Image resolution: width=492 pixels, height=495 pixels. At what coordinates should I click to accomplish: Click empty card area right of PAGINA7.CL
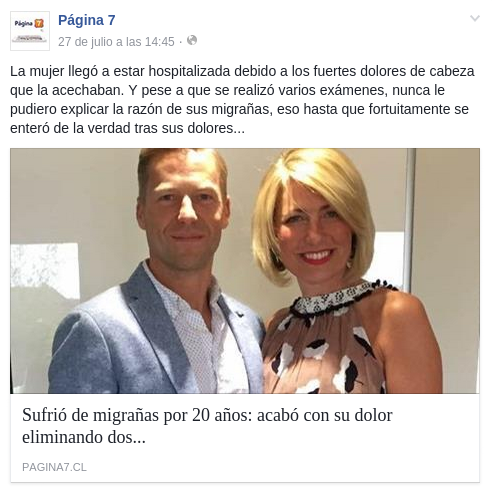(283, 467)
